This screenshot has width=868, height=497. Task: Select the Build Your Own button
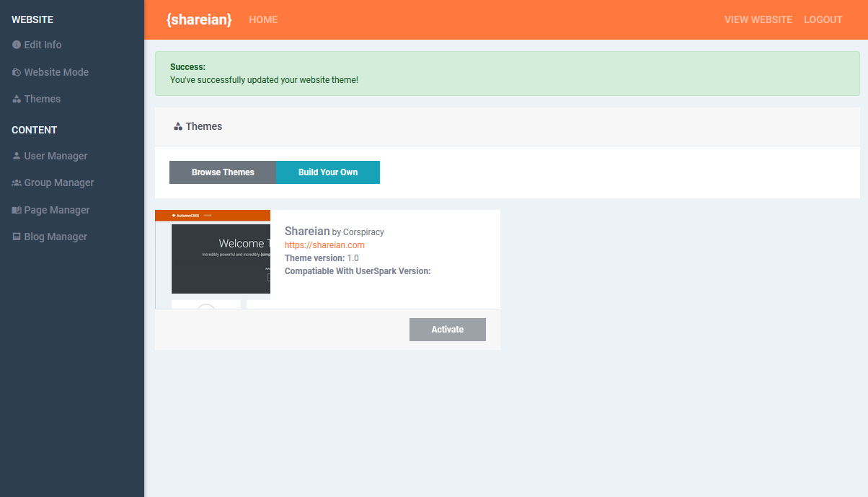pos(328,172)
